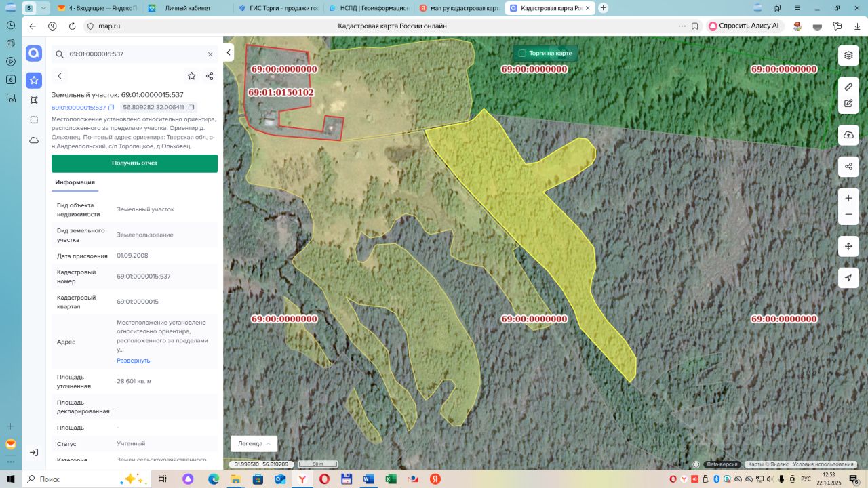Open Word from the Windows taskbar
868x488 pixels.
point(368,479)
